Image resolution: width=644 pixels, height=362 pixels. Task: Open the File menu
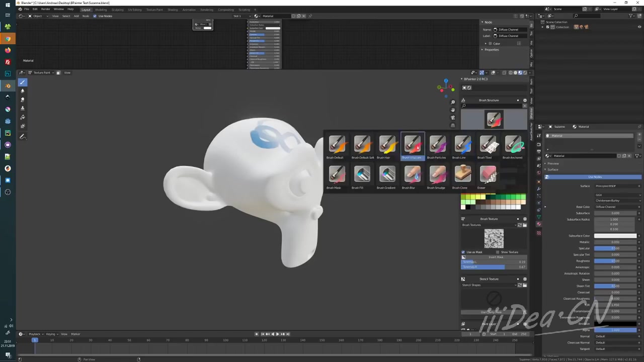(x=27, y=10)
